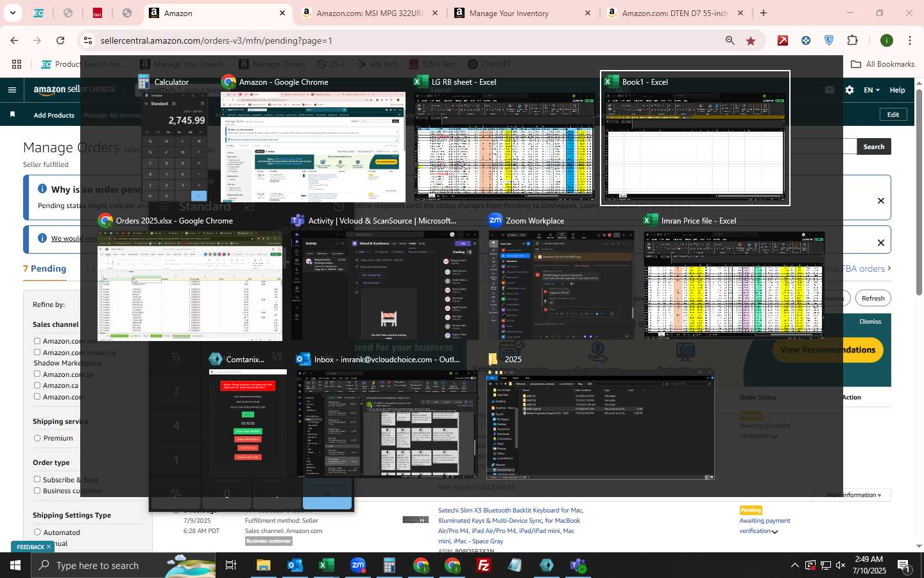Open a new browser tab
This screenshot has height=578, width=924.
pyautogui.click(x=764, y=13)
